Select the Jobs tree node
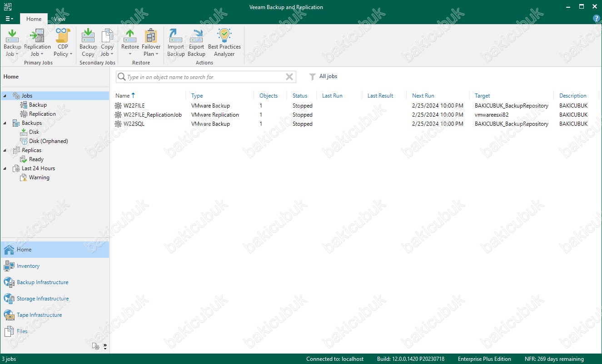This screenshot has width=602, height=364. click(x=27, y=96)
